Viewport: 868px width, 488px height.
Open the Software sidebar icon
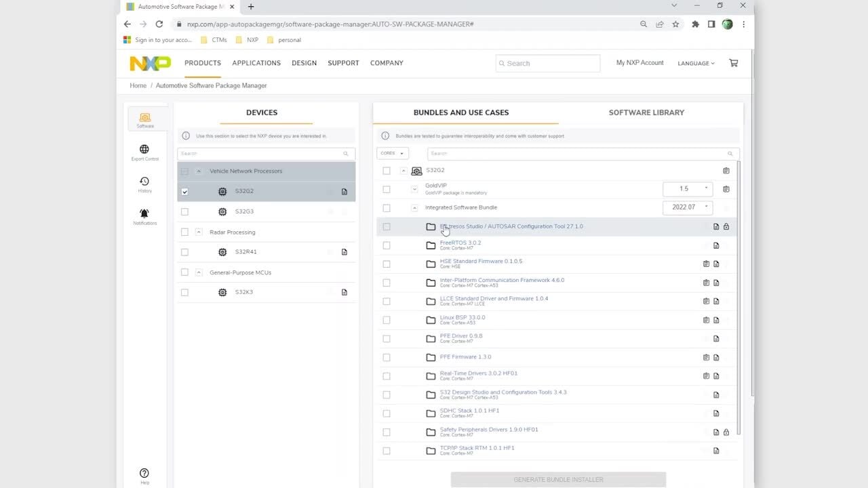(x=144, y=119)
